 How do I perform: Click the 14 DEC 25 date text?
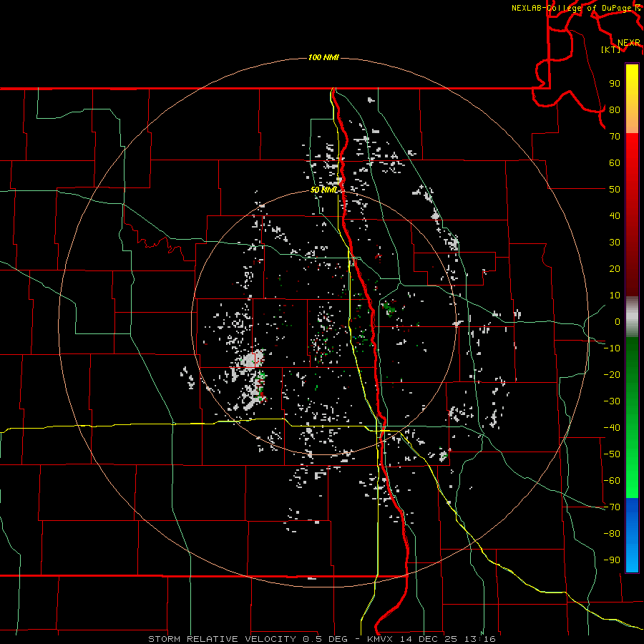(x=429, y=639)
